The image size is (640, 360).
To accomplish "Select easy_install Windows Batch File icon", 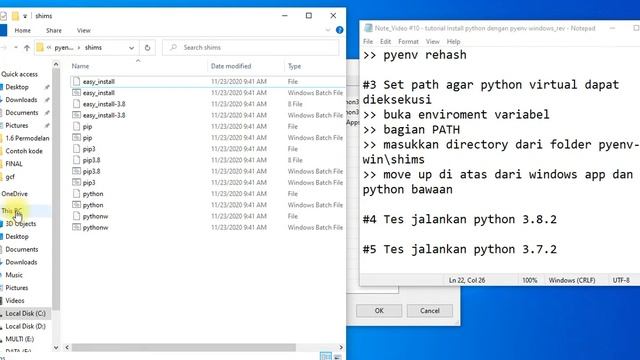I will [76, 93].
